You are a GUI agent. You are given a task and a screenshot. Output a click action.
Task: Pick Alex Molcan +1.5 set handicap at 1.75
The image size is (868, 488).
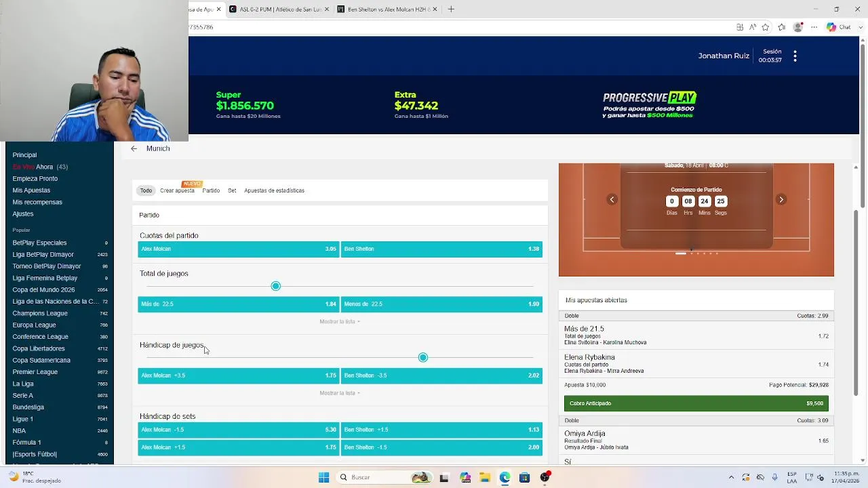tap(238, 447)
